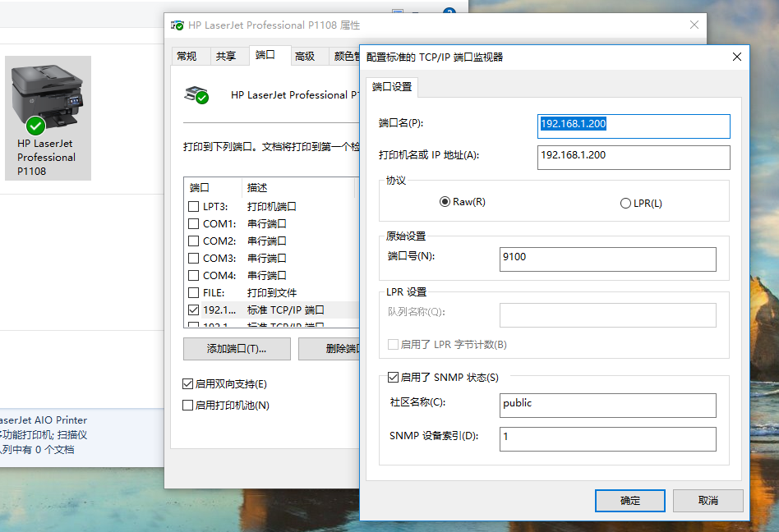
Task: Click the printer icon in properties header
Action: [196, 94]
